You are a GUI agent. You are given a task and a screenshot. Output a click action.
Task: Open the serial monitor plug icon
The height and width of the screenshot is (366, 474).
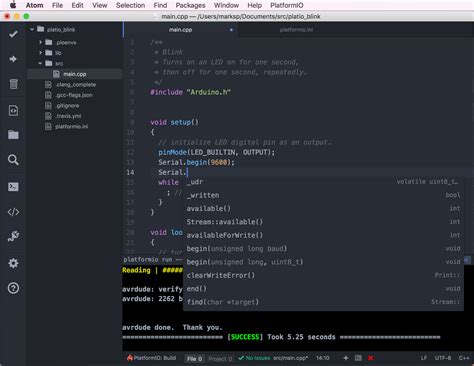pyautogui.click(x=13, y=236)
